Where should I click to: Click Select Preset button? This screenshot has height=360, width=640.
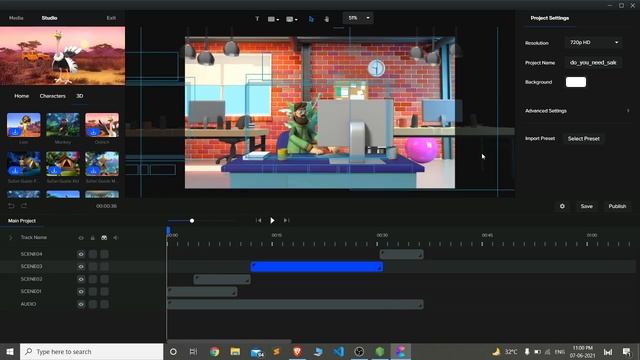(x=584, y=139)
